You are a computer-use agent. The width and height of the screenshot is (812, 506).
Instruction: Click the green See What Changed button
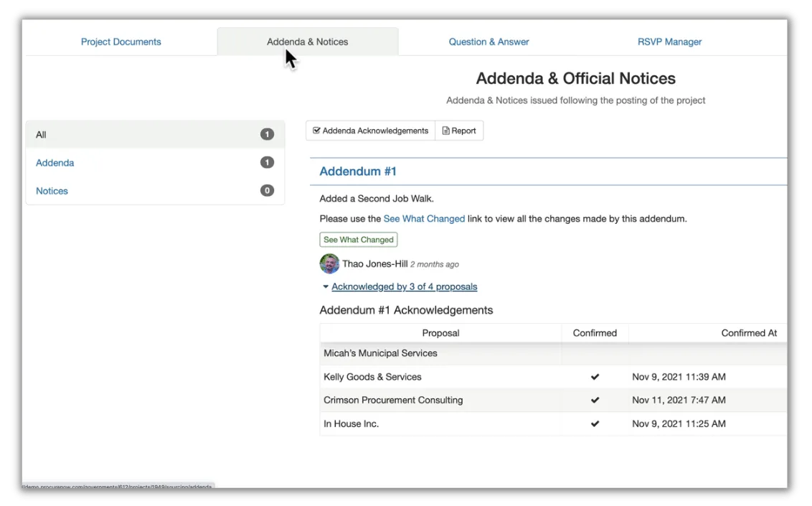359,240
